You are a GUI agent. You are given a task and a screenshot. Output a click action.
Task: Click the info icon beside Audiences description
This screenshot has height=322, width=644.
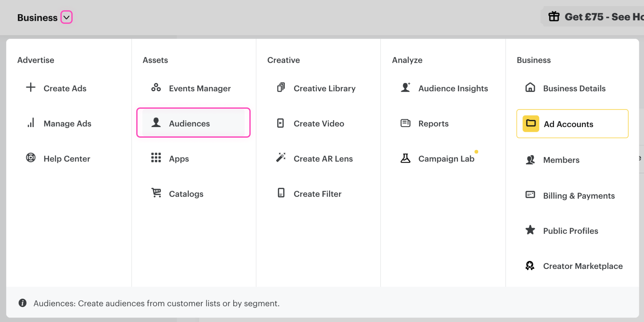coord(22,303)
